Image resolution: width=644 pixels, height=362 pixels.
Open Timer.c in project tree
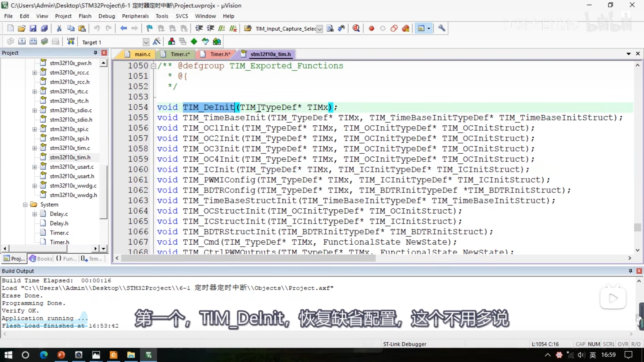click(59, 233)
